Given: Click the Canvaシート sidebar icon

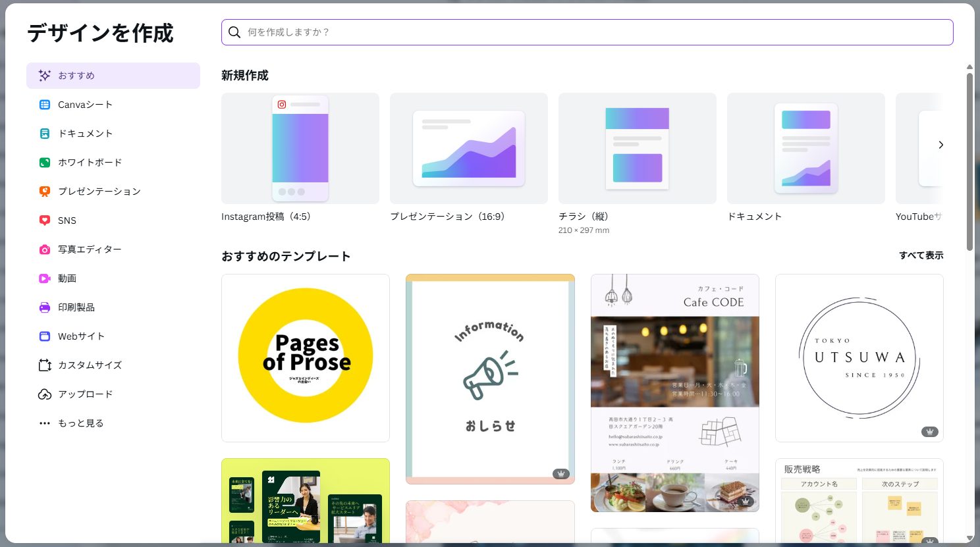Looking at the screenshot, I should [x=45, y=105].
